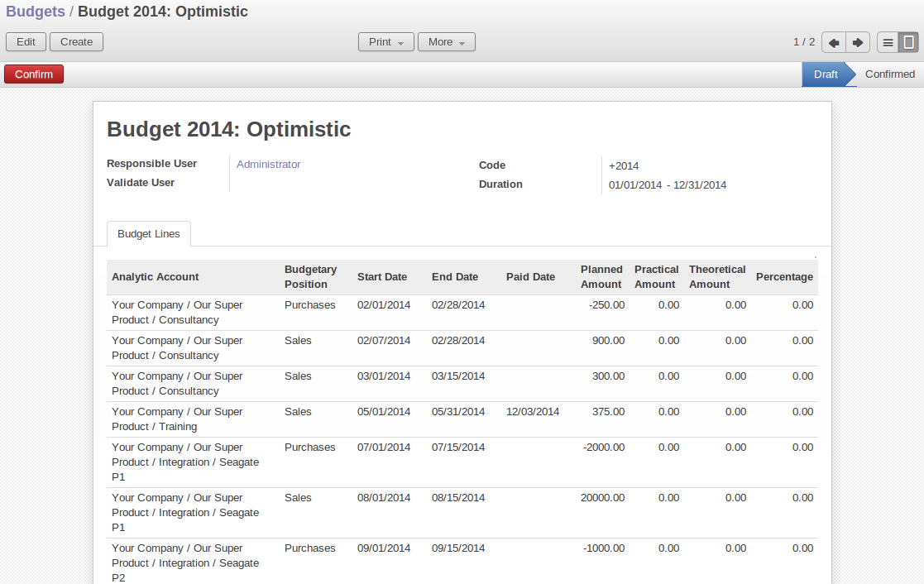Click the highlighted Draft status stage
Viewport: 924px width, 584px height.
point(825,74)
